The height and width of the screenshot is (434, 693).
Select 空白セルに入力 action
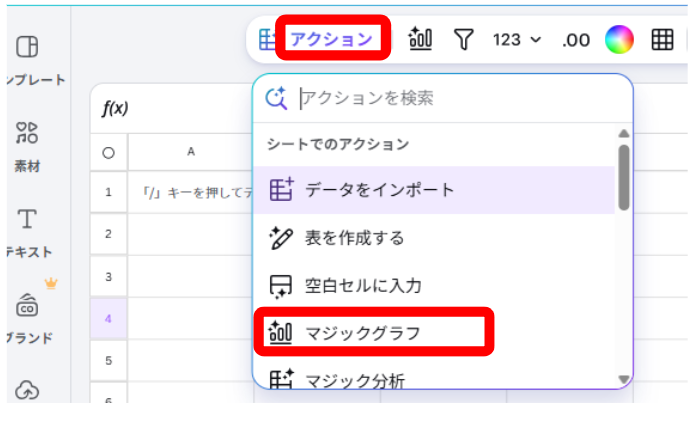434,286
